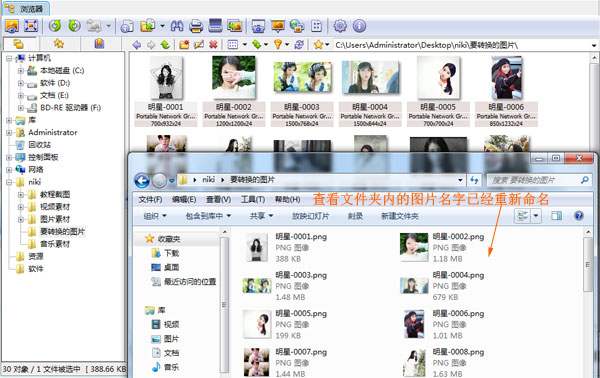
Task: Open the 浏览器 tab
Action: coord(26,9)
